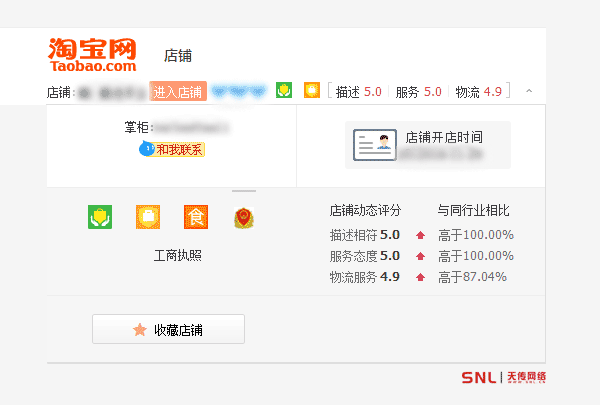The width and height of the screenshot is (600, 405).
Task: Click red up arrow beside 物流服务
Action: [421, 277]
